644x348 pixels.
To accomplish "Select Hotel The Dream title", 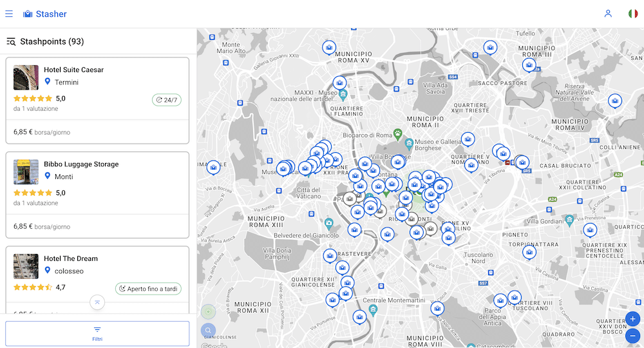I will pyautogui.click(x=71, y=259).
